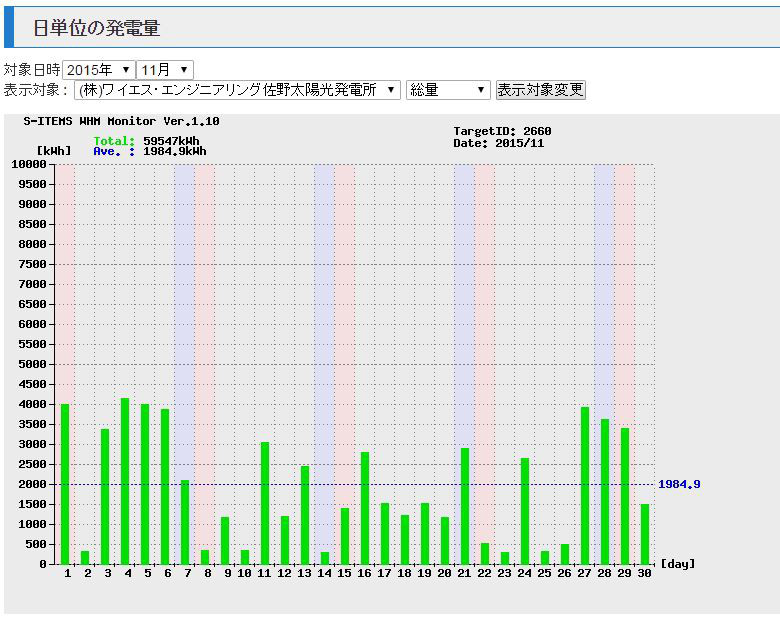780x617 pixels.
Task: Click the green bar for day 24
Action: (x=525, y=511)
